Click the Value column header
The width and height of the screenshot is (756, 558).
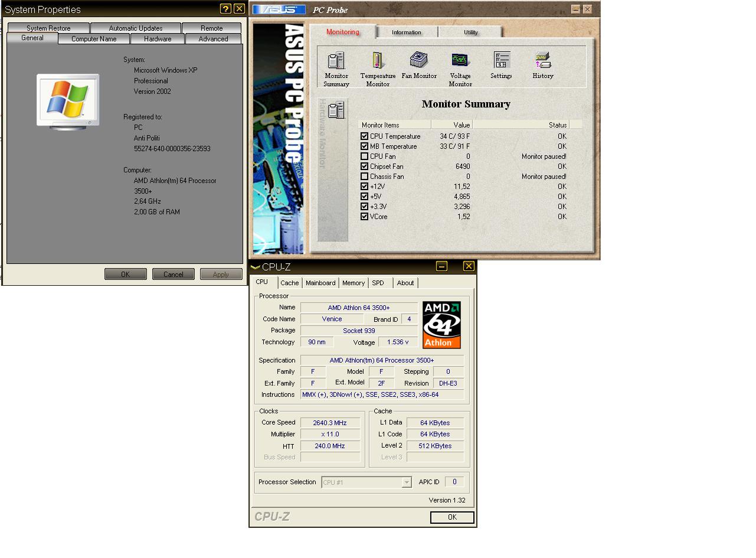point(452,125)
